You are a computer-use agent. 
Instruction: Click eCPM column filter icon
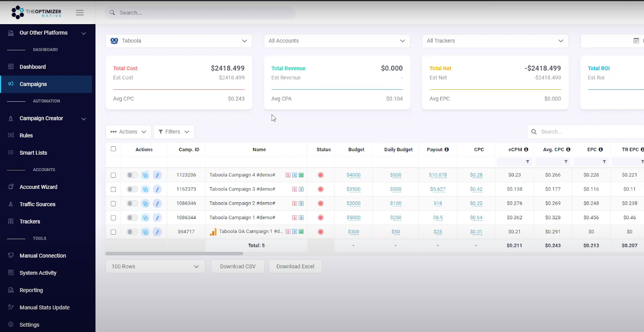coord(528,162)
